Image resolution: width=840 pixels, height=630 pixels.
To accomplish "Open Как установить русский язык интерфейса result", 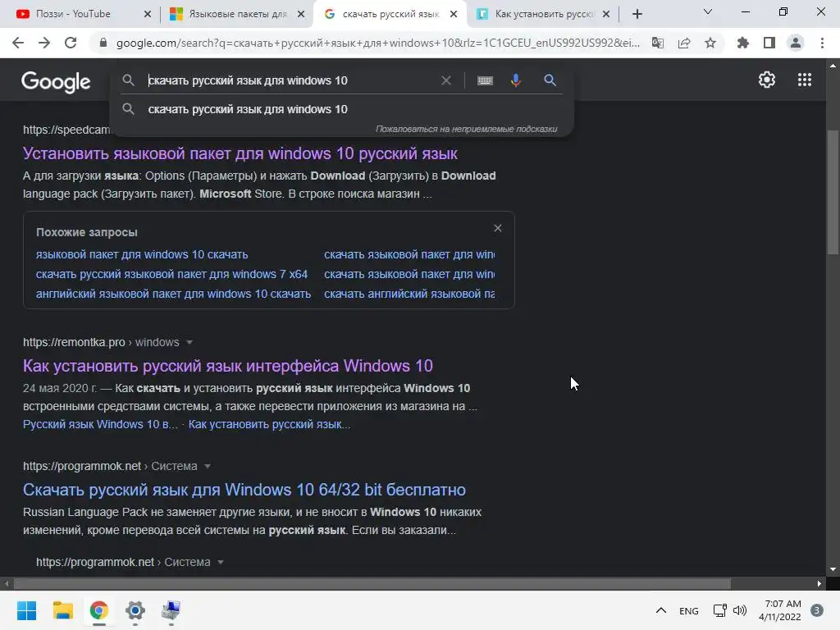I will click(x=228, y=366).
